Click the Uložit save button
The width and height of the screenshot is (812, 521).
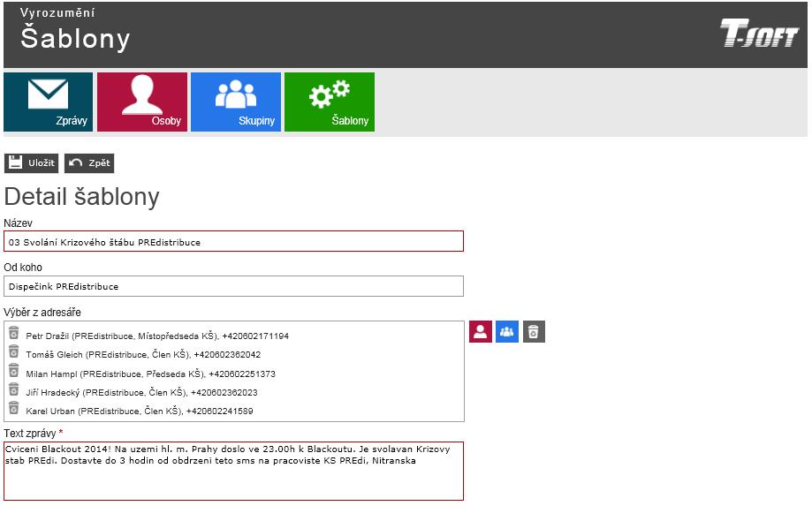pos(32,163)
